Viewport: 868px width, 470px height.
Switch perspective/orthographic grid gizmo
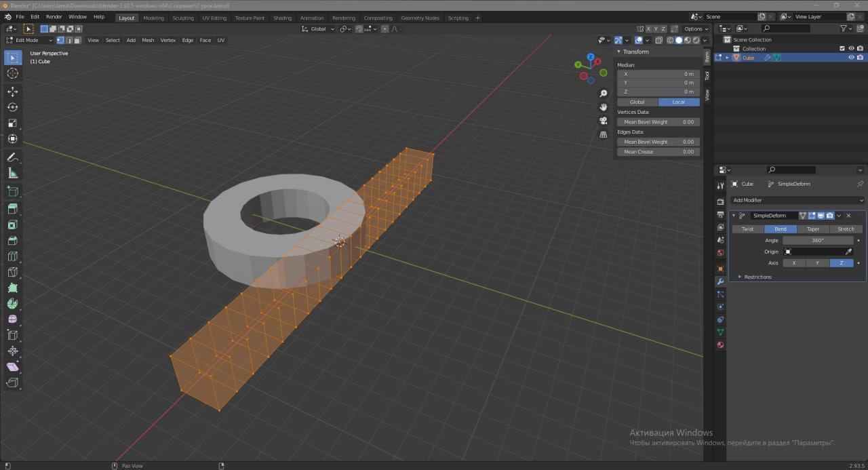[x=604, y=134]
